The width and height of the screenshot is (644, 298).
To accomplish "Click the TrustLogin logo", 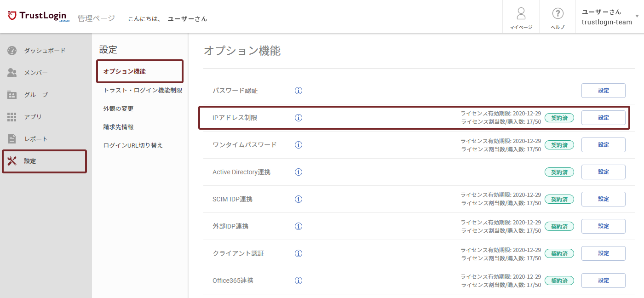I will pos(39,17).
